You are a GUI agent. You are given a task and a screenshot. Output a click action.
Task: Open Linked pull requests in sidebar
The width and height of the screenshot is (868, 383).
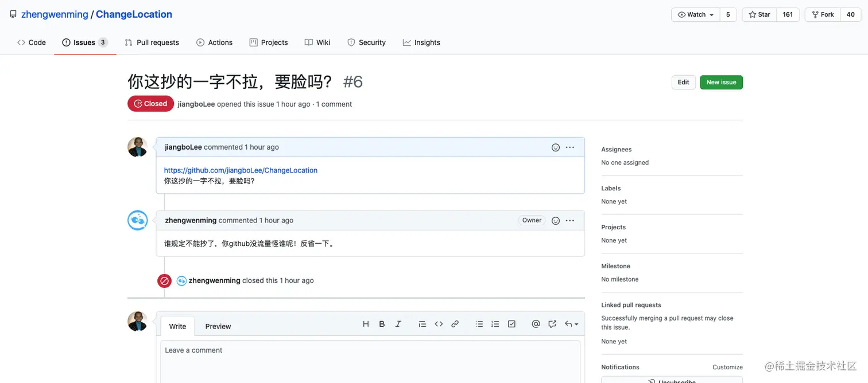[631, 306]
